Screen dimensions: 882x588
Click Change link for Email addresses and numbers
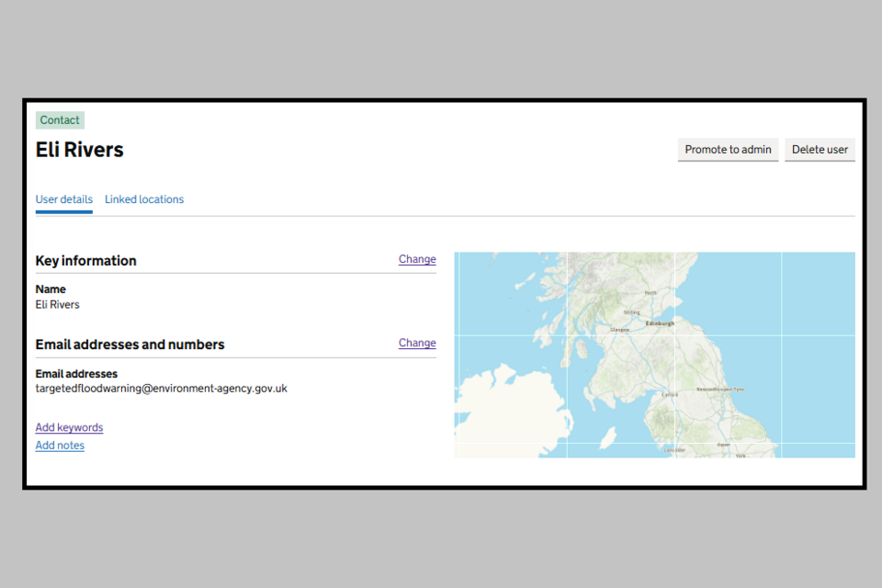click(x=417, y=343)
